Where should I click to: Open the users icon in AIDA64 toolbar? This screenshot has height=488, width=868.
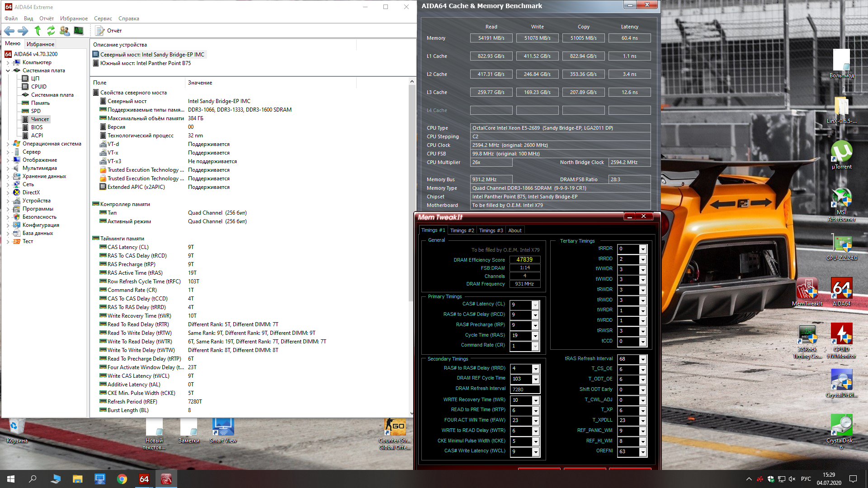pyautogui.click(x=65, y=31)
